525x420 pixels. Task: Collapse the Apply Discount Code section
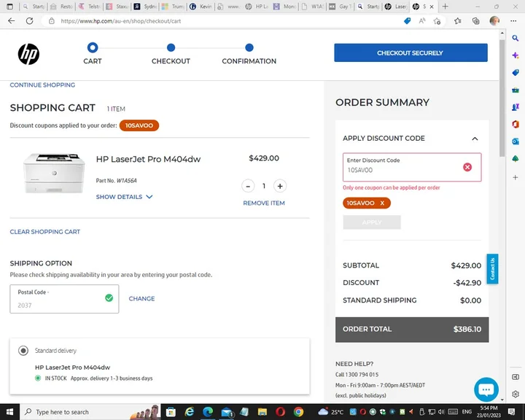pyautogui.click(x=475, y=139)
